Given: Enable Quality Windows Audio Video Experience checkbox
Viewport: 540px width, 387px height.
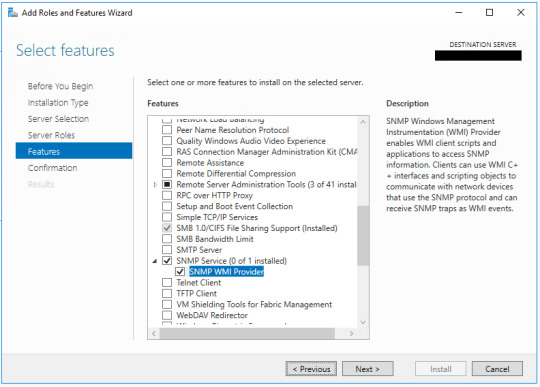Looking at the screenshot, I should [x=167, y=141].
